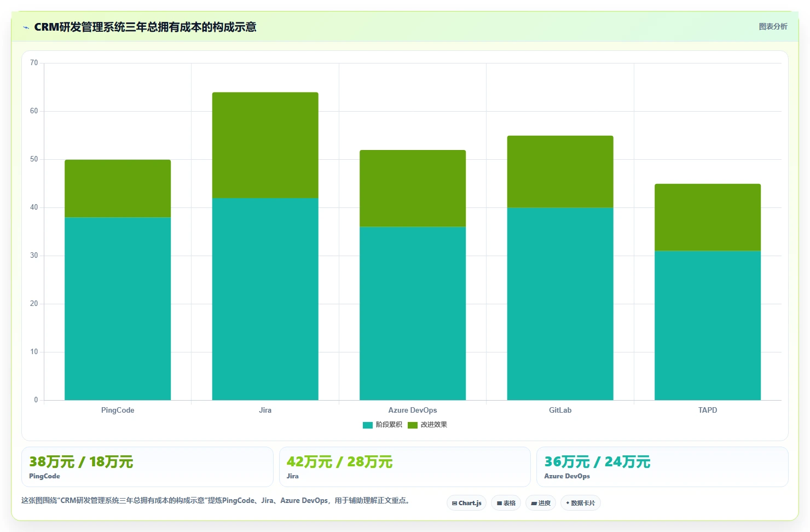Click the caption text starting 这张图围绕
The height and width of the screenshot is (532, 810).
pos(216,500)
